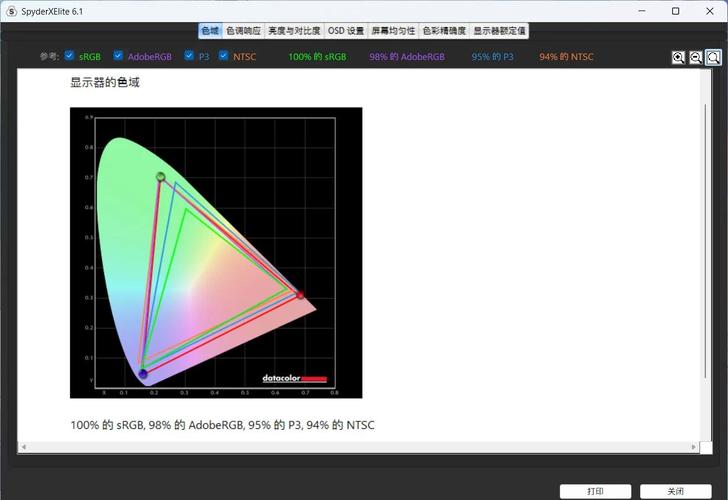Click the sRGB reference label

[x=90, y=57]
